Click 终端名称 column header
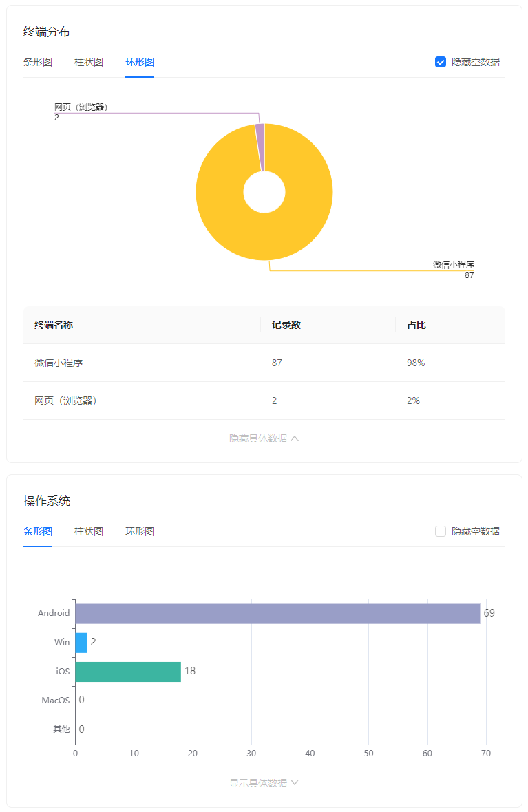Screen dimensions: 528x812 [x=54, y=325]
